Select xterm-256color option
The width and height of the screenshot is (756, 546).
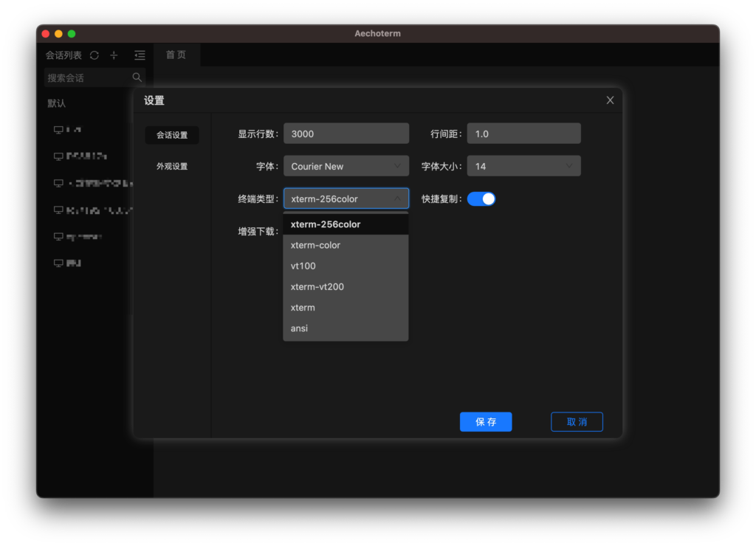(346, 224)
